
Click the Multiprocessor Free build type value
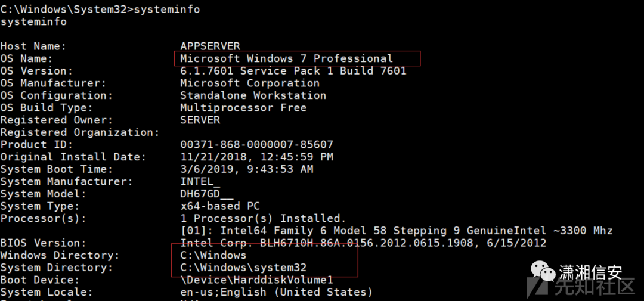[243, 108]
